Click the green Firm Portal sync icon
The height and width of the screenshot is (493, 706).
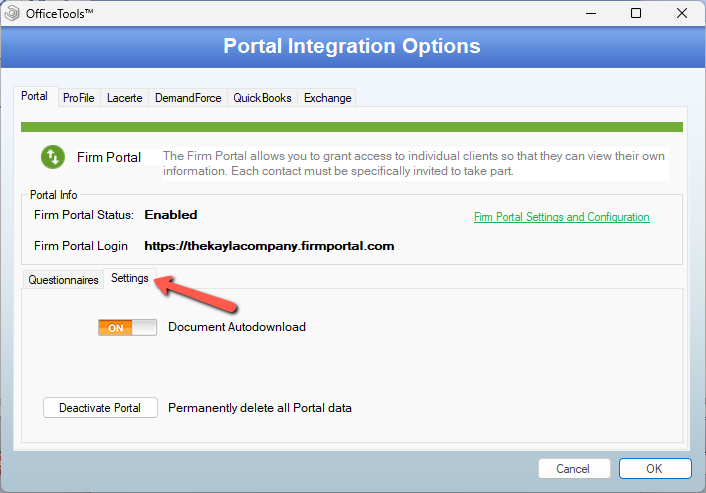[53, 157]
